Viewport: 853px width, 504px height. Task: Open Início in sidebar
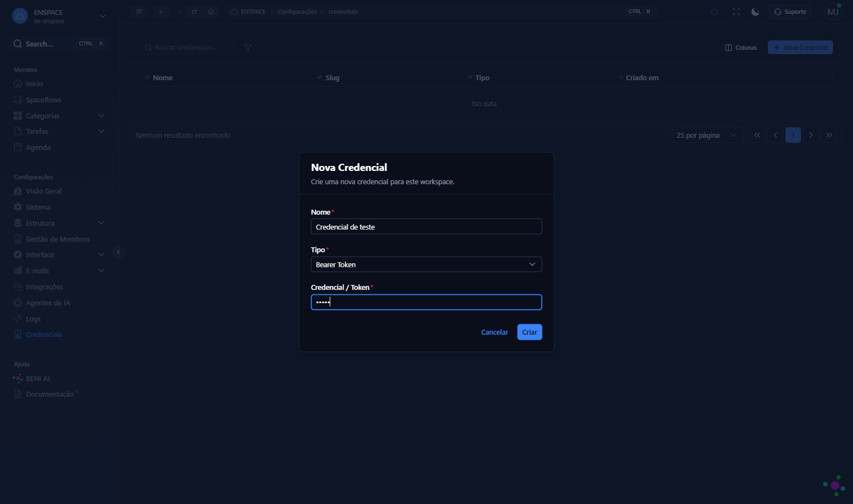(34, 84)
